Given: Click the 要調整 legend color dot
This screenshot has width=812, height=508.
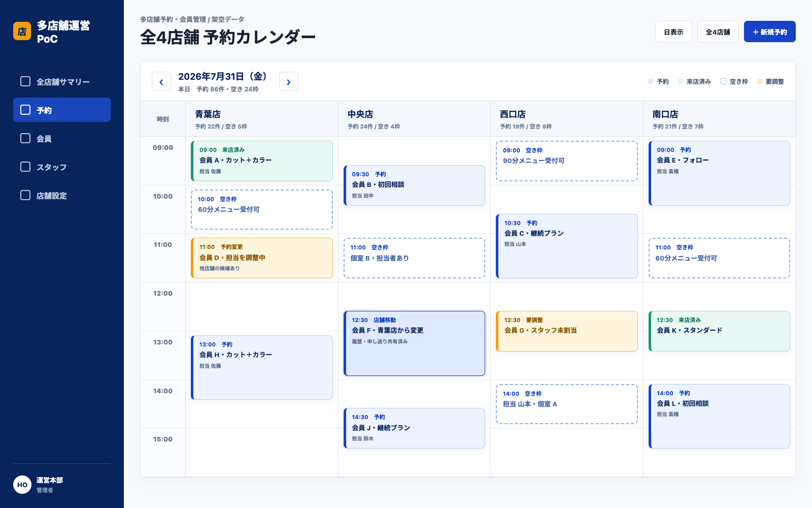Looking at the screenshot, I should click(x=760, y=81).
